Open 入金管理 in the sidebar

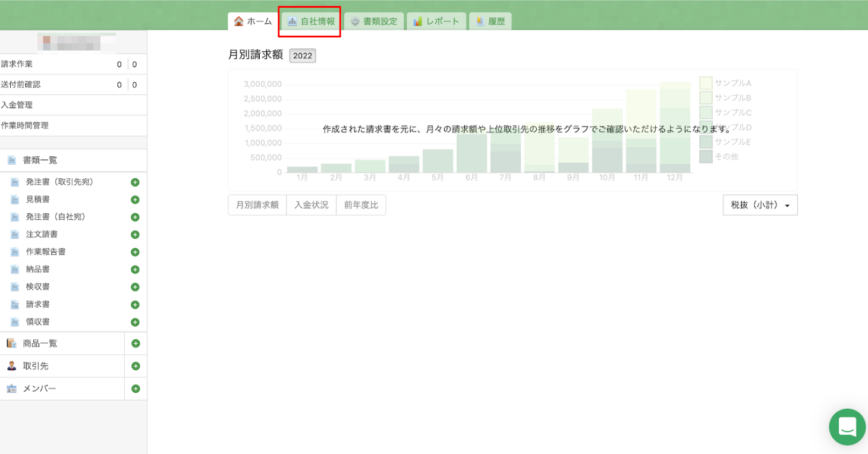[17, 105]
